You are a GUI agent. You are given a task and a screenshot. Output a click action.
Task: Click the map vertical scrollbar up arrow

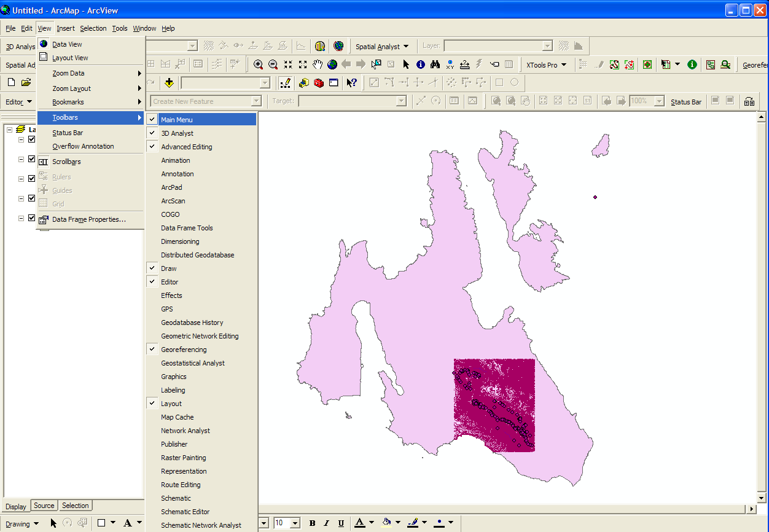point(762,117)
